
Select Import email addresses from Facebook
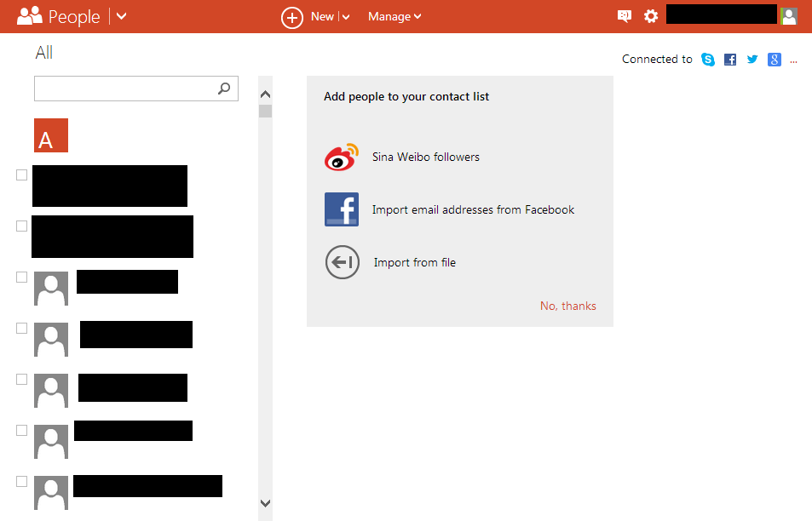pyautogui.click(x=474, y=210)
